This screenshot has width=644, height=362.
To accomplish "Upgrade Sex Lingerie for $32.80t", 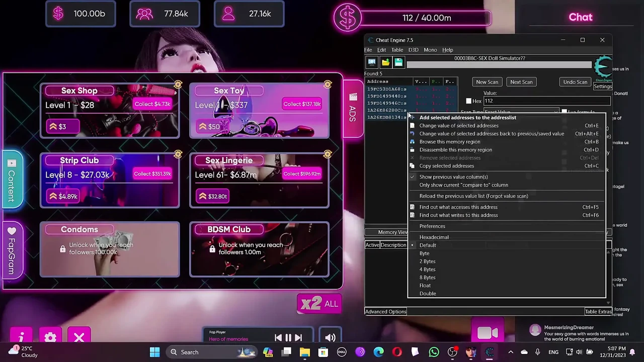I will point(213,197).
